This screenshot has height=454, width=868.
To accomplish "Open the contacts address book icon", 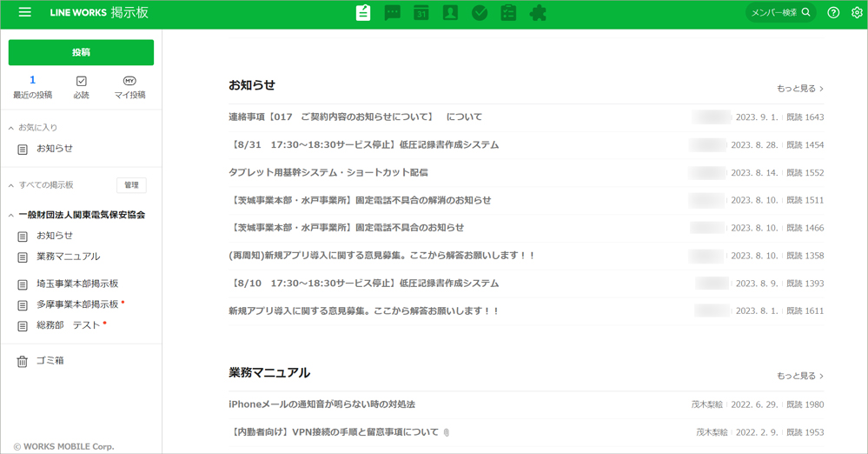I will tap(450, 13).
